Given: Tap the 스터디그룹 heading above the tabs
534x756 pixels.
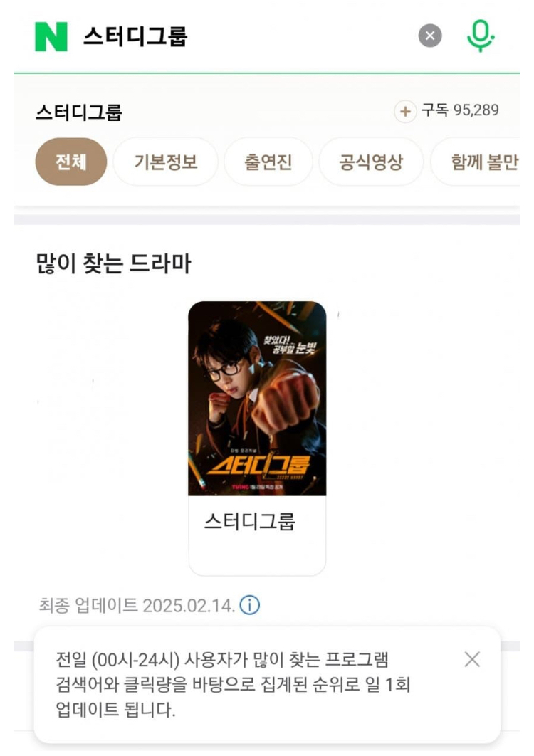Looking at the screenshot, I should (x=78, y=112).
